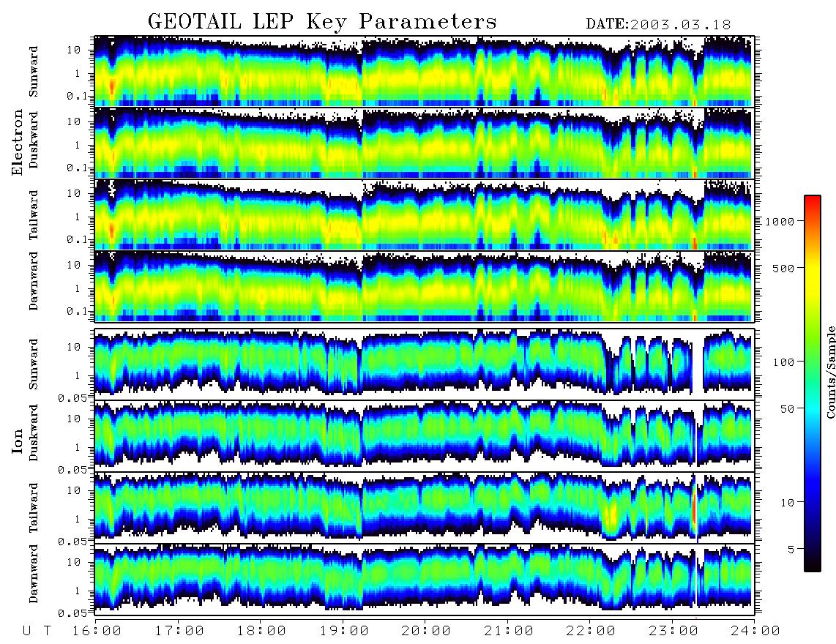
Task: Click the color bar's 5 tick label
Action: (791, 549)
